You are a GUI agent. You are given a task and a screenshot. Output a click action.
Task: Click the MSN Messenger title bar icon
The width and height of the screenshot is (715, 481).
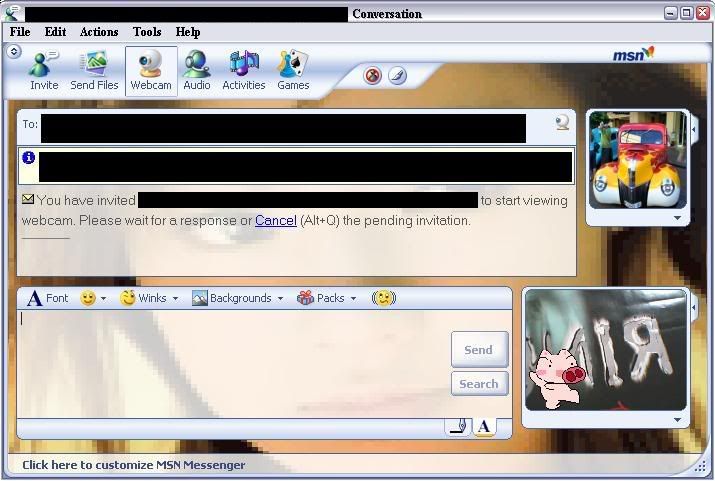coord(12,13)
